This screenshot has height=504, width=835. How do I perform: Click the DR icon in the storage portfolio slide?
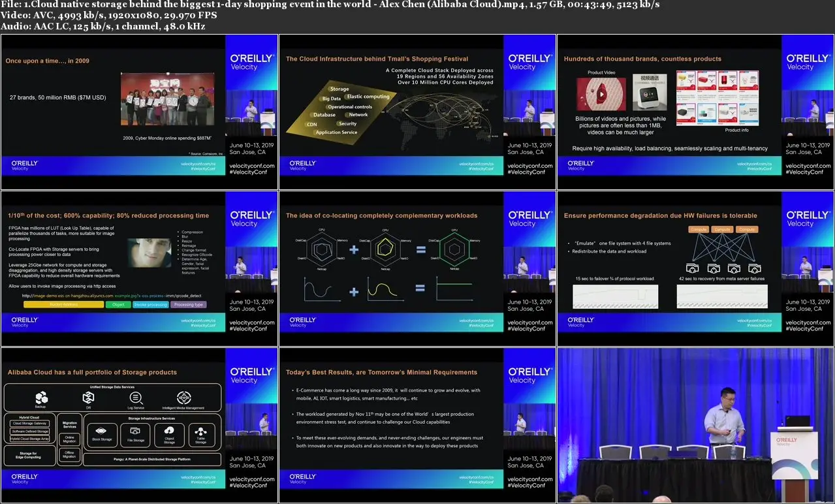coord(88,398)
